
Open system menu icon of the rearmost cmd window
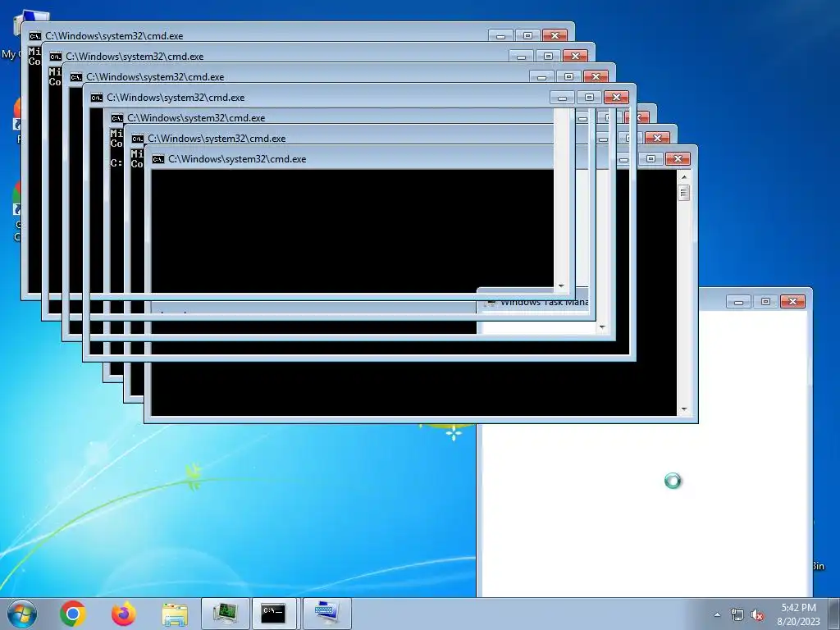[34, 36]
